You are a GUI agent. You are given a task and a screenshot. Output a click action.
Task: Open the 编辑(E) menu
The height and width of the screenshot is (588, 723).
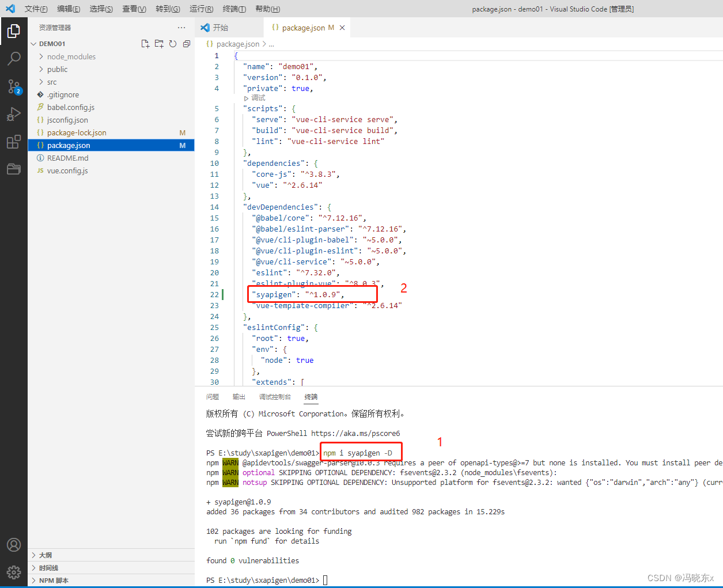(x=69, y=9)
